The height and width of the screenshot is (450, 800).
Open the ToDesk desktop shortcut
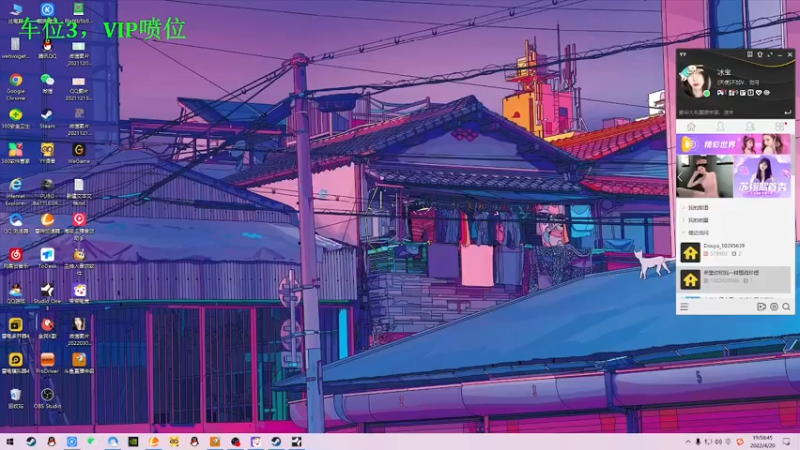pos(47,258)
